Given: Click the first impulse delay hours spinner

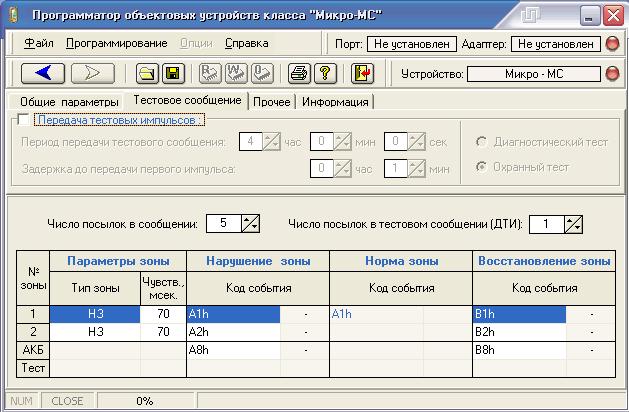Looking at the screenshot, I should click(x=343, y=168).
